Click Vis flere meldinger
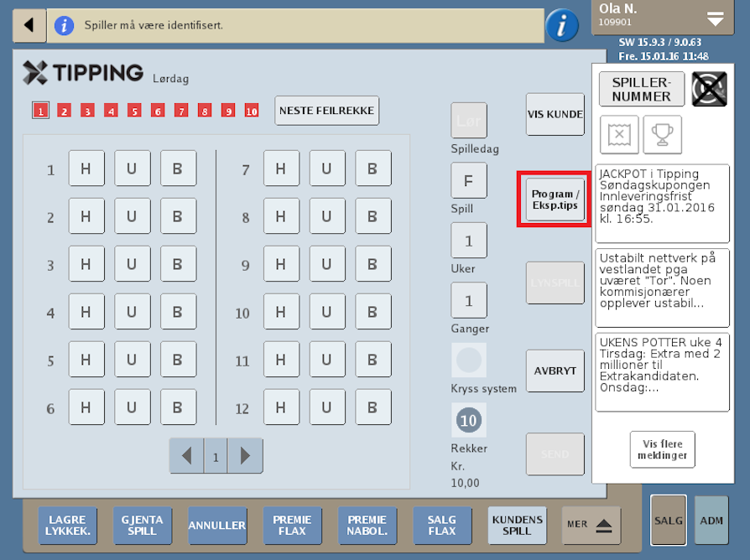 click(x=663, y=449)
